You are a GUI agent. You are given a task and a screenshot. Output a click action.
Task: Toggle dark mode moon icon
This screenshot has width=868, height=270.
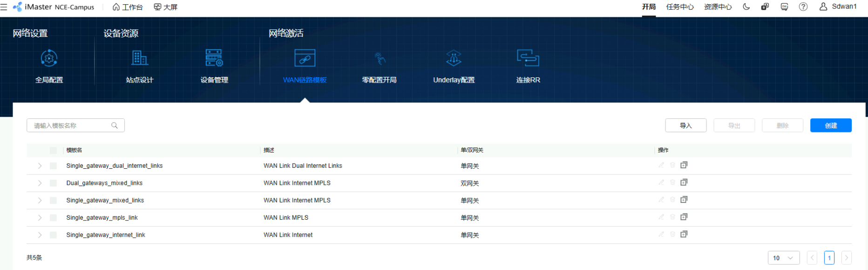[746, 7]
